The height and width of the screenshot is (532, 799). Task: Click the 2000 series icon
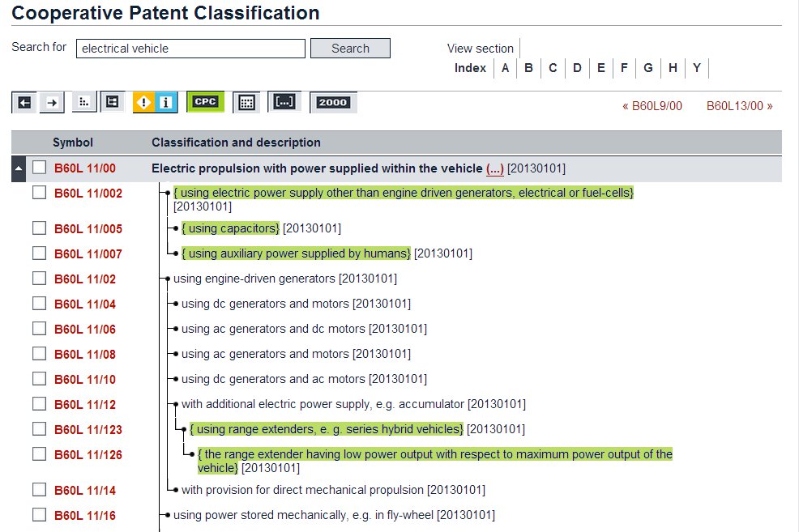(x=332, y=102)
